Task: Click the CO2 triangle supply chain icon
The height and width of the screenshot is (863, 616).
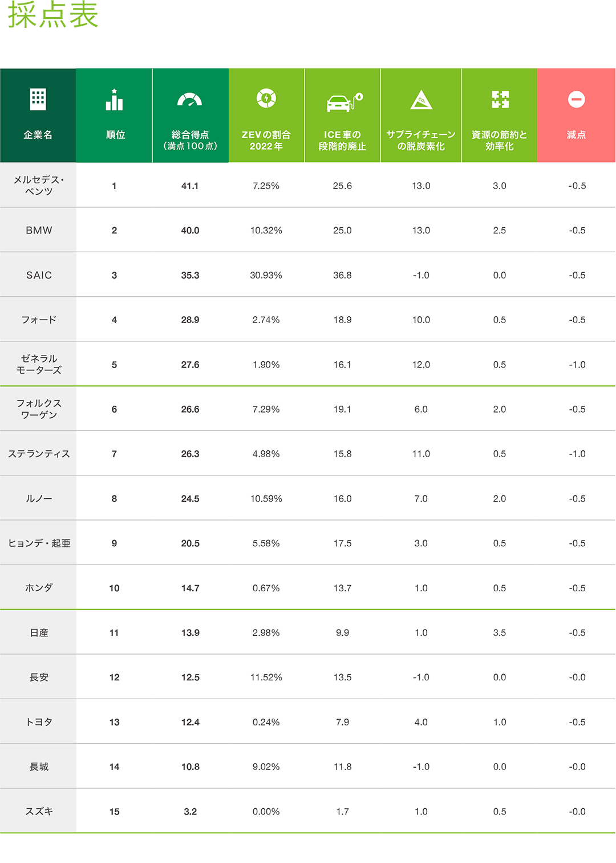Action: click(422, 99)
